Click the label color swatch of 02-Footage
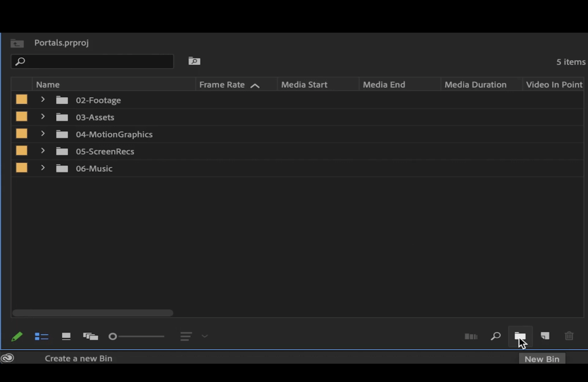The height and width of the screenshot is (382, 588). (22, 100)
